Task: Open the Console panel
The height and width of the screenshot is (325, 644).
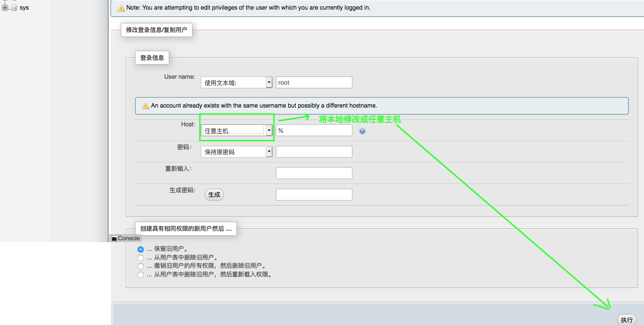Action: pyautogui.click(x=129, y=238)
